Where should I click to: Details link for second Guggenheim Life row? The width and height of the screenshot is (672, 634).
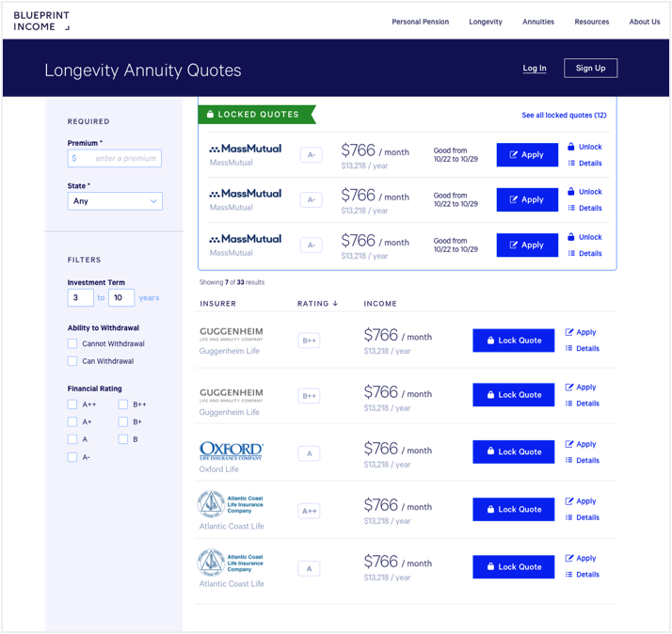(x=582, y=404)
